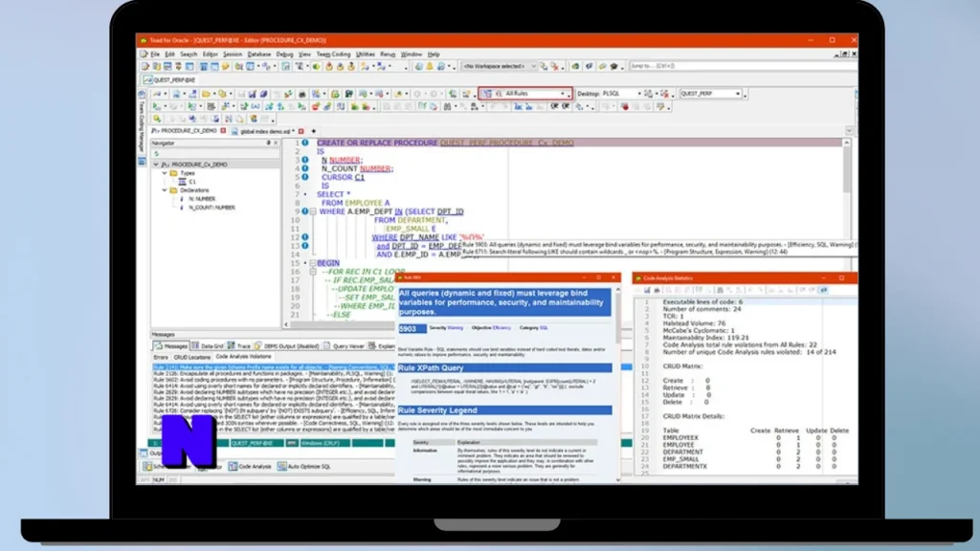The image size is (980, 551).
Task: Click the line 12 blue info gutter marker
Action: 305,237
